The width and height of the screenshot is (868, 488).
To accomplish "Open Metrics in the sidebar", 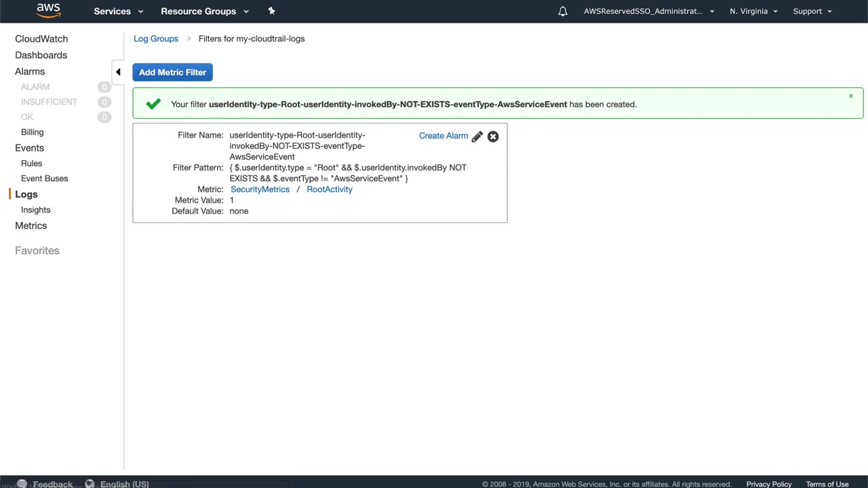I will pyautogui.click(x=31, y=226).
